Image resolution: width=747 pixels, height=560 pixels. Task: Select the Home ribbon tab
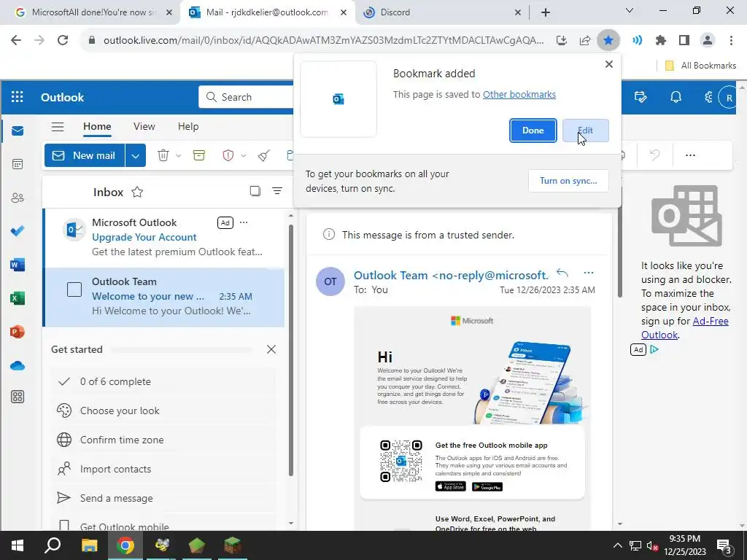click(97, 126)
